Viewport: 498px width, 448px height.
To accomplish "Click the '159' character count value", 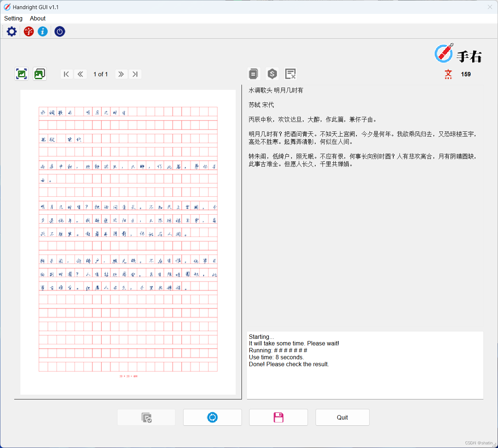I will (x=466, y=74).
